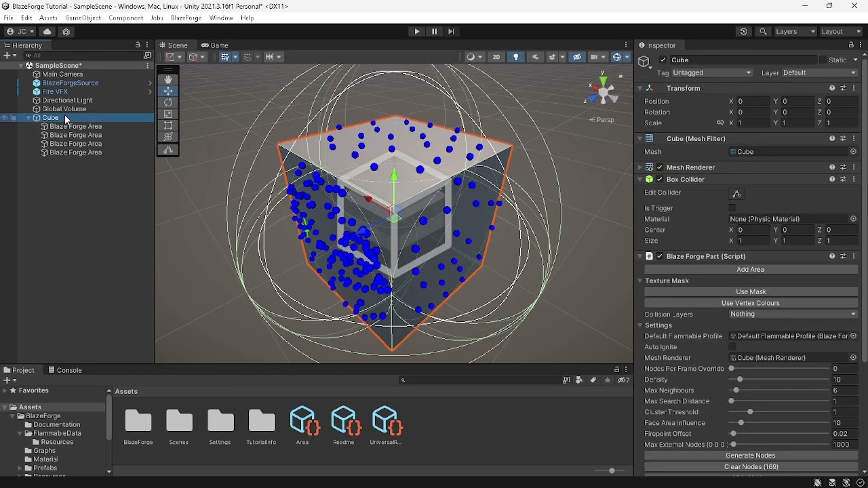Viewport: 868px width, 488px height.
Task: Open the BlazeForge menu
Action: [x=186, y=18]
